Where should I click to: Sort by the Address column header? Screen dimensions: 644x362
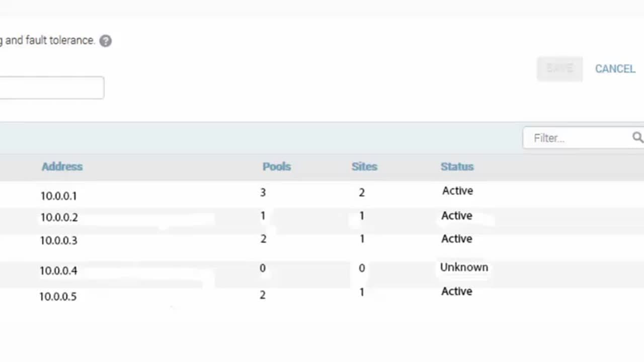[62, 166]
